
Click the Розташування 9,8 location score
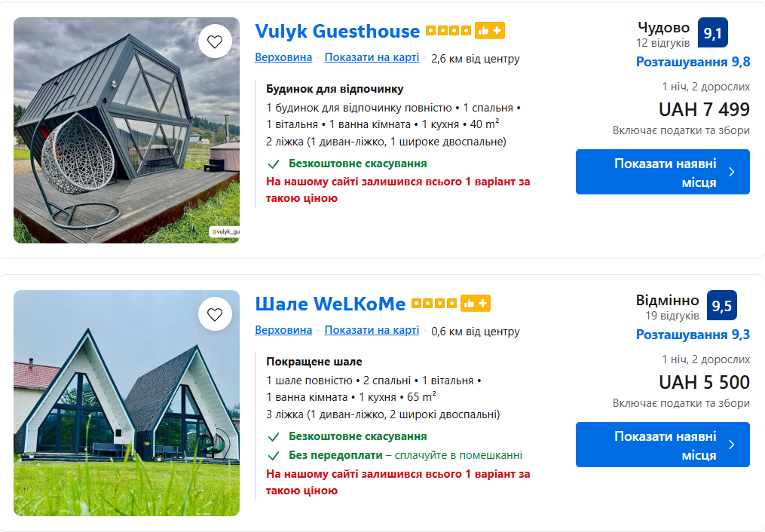click(x=693, y=62)
